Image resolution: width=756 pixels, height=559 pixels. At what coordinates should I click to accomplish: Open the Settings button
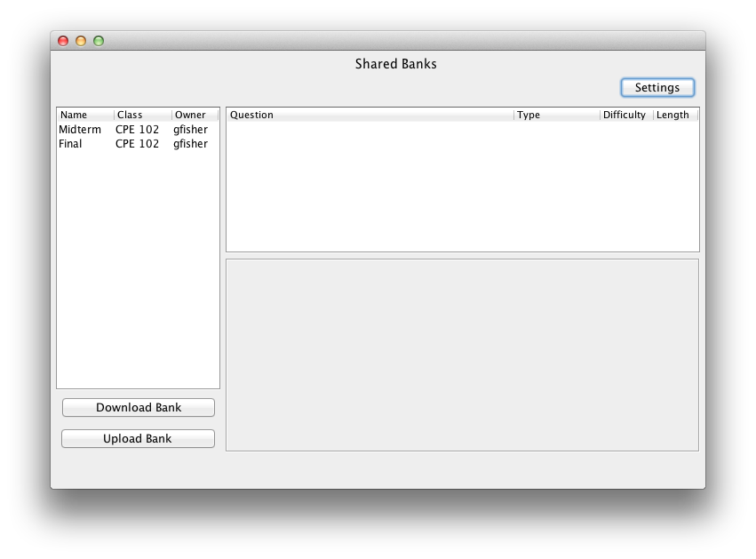(657, 88)
